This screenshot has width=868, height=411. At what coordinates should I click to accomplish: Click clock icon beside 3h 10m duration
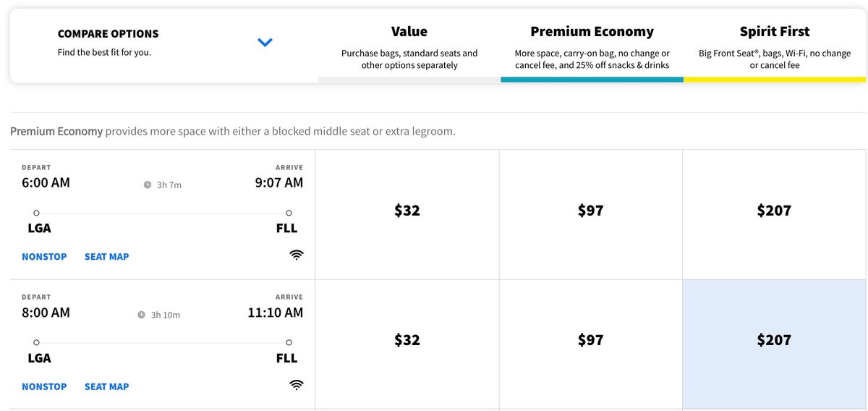[x=142, y=315]
